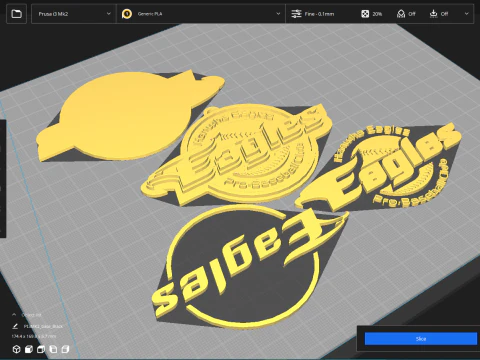Screen dimensions: 480x360
Task: Select the 3D perspective view cube icon
Action: [x=16, y=349]
